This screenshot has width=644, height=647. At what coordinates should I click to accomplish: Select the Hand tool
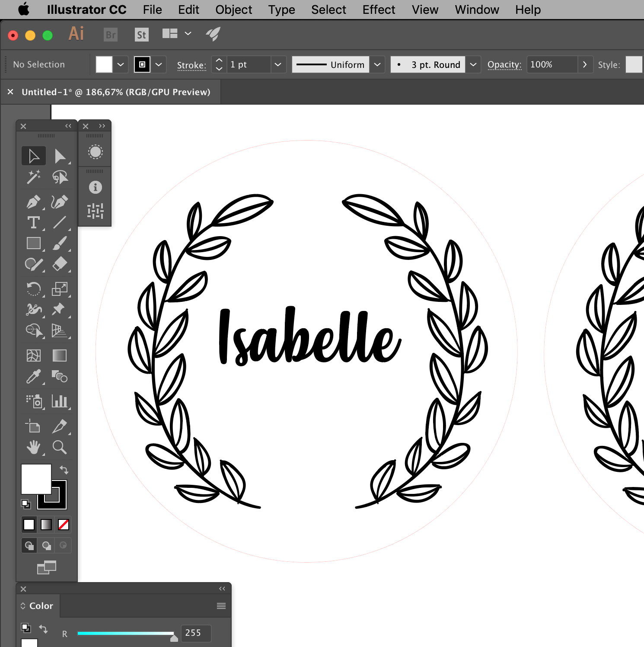pyautogui.click(x=34, y=447)
